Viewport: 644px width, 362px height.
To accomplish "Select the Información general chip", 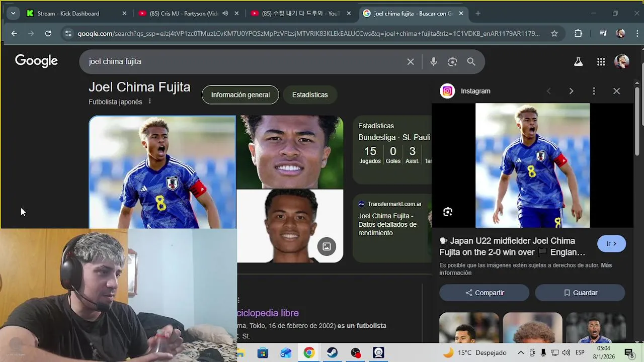I will click(x=240, y=95).
